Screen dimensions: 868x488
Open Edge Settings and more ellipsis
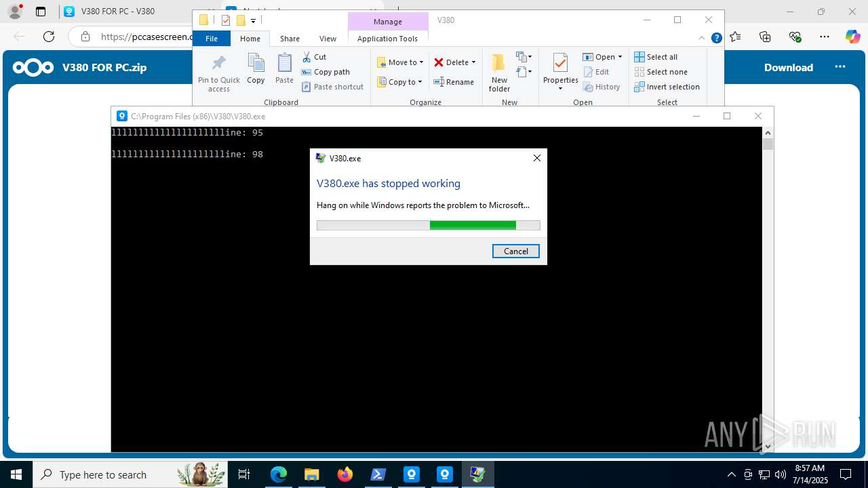pyautogui.click(x=824, y=37)
